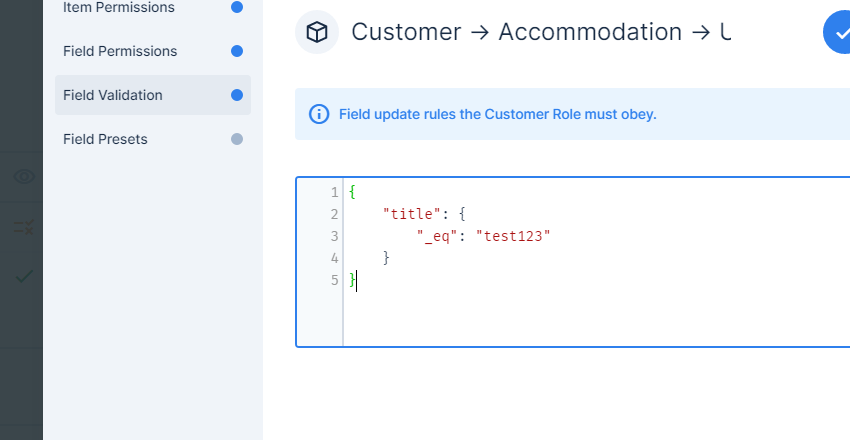Select Field Validation section
850x440 pixels.
153,95
